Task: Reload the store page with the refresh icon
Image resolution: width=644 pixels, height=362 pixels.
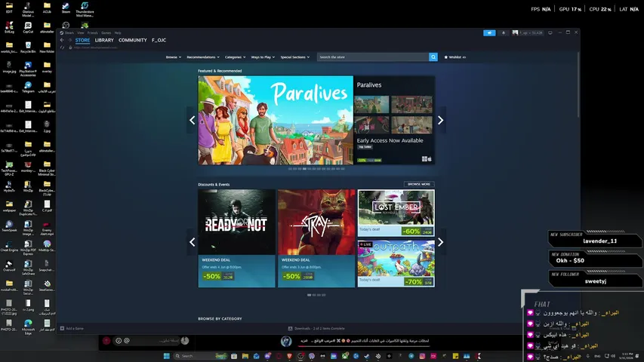Action: (62, 48)
